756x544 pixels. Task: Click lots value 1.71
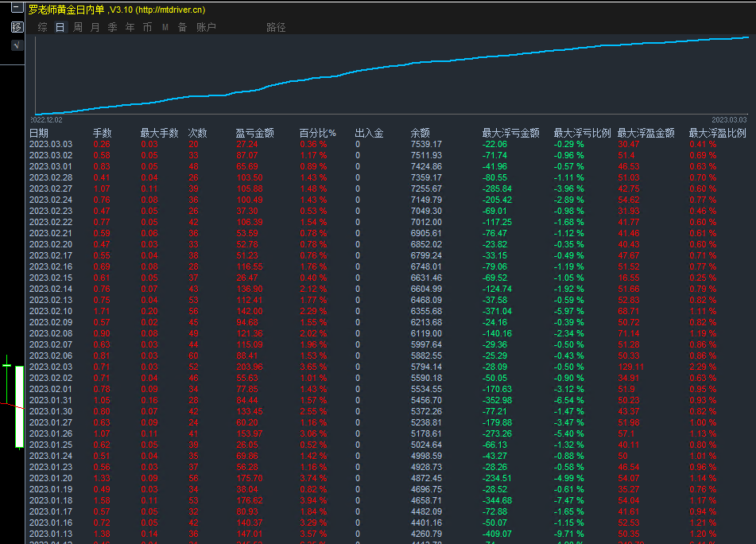click(102, 311)
